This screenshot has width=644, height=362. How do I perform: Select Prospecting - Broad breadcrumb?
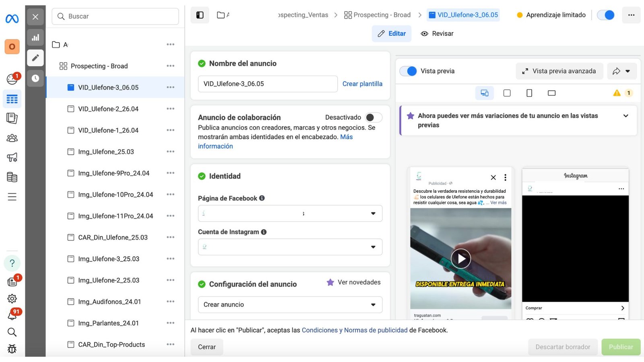pyautogui.click(x=378, y=15)
